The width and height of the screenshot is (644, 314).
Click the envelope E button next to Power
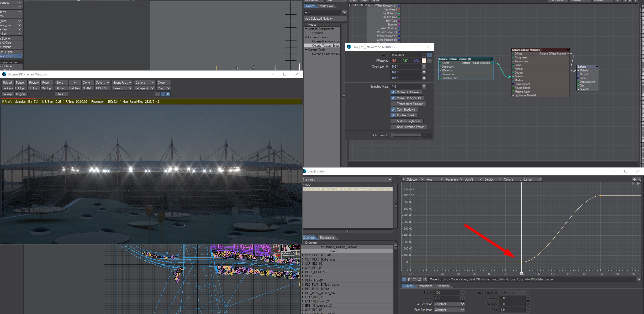[429, 55]
